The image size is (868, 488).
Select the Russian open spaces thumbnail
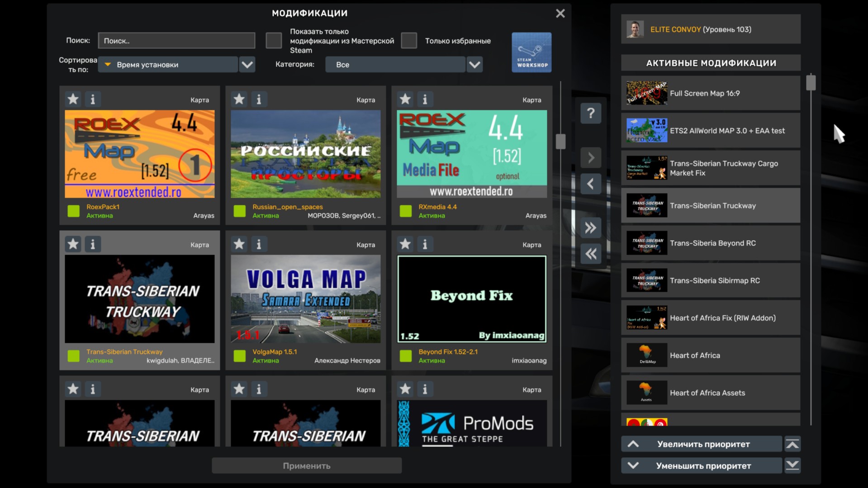[305, 154]
